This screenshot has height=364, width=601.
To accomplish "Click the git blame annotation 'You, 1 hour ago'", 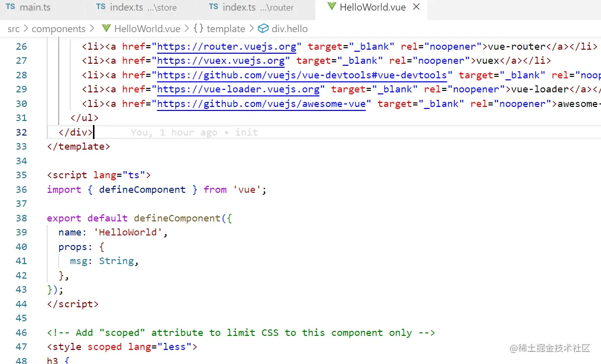I will point(194,133).
